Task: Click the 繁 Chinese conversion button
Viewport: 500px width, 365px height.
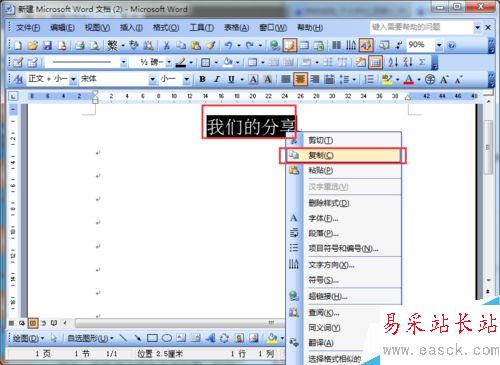Action: tap(113, 45)
